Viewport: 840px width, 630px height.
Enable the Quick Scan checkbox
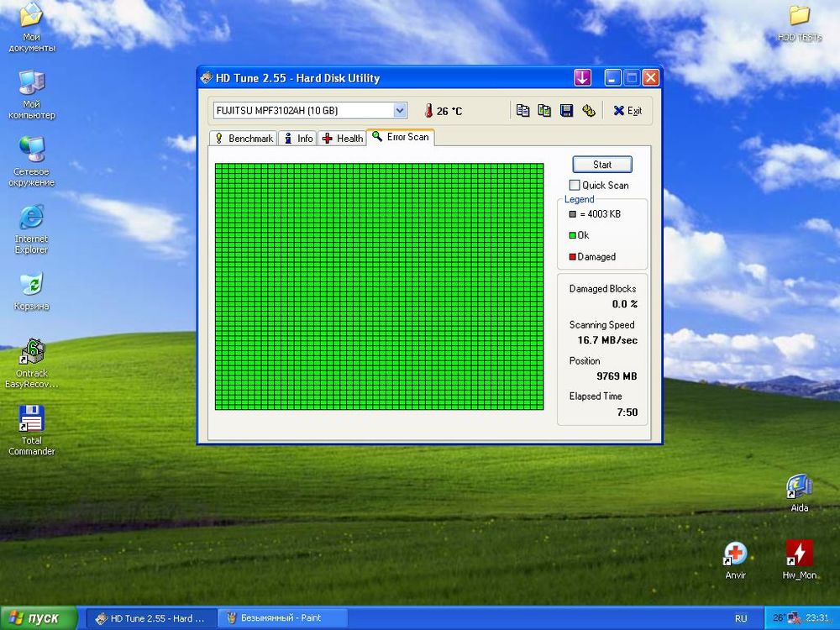575,185
